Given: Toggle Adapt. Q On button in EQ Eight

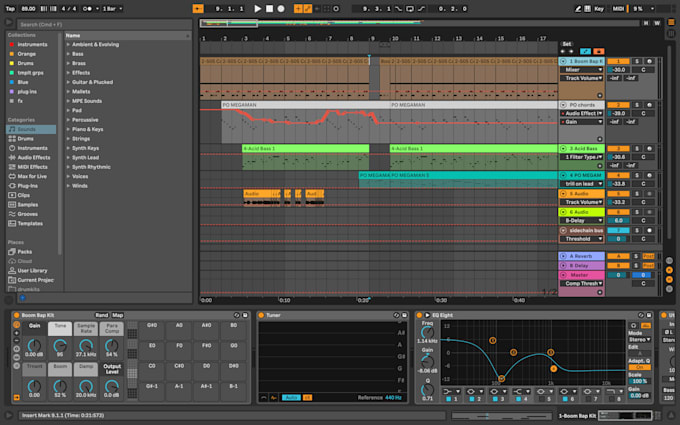Looking at the screenshot, I should click(x=640, y=367).
